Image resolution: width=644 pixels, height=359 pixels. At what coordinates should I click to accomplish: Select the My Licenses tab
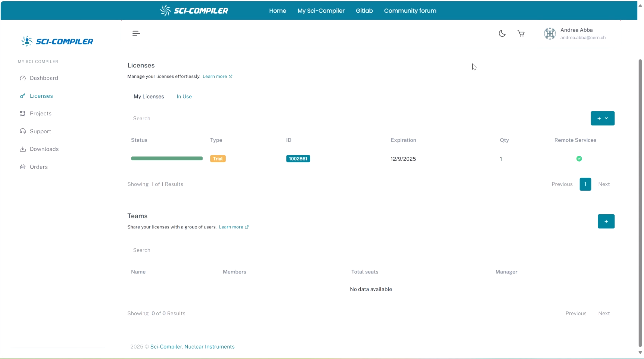[149, 97]
